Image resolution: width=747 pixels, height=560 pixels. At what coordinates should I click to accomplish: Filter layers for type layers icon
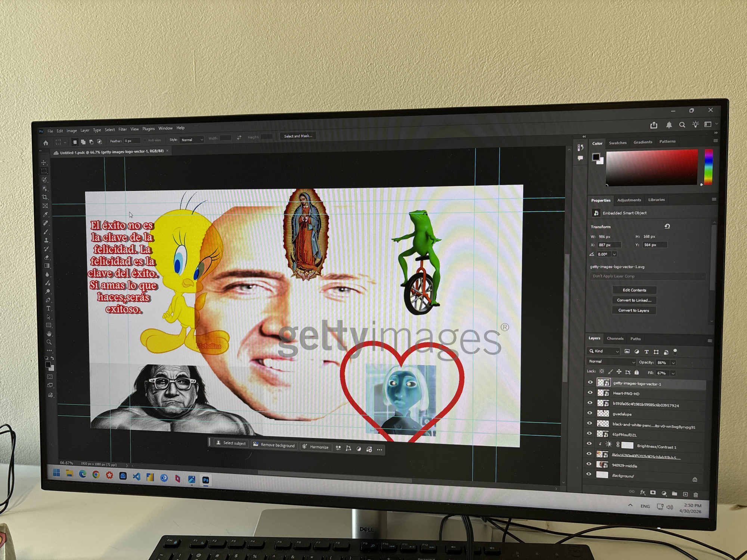pyautogui.click(x=647, y=352)
